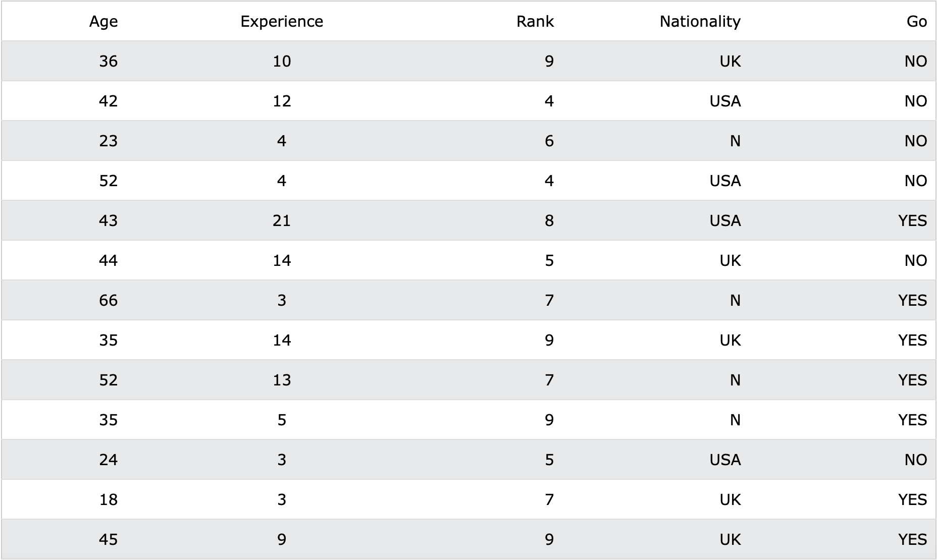The image size is (937, 560).
Task: Click the Nationality column header
Action: point(700,21)
